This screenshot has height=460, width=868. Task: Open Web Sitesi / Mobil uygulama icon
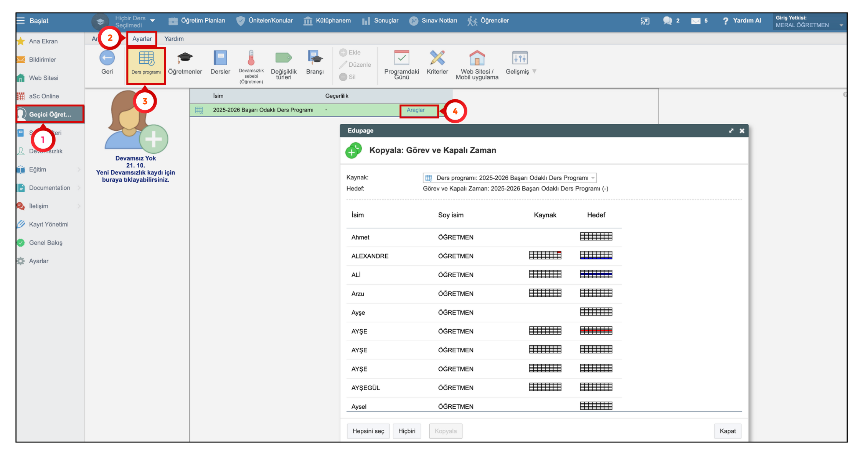477,58
